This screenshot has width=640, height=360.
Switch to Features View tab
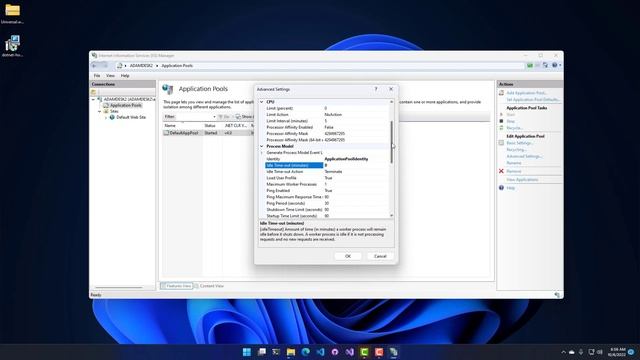point(176,286)
